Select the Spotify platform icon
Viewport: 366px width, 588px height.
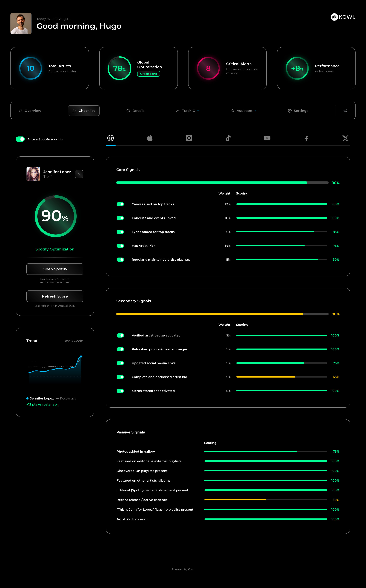[111, 138]
